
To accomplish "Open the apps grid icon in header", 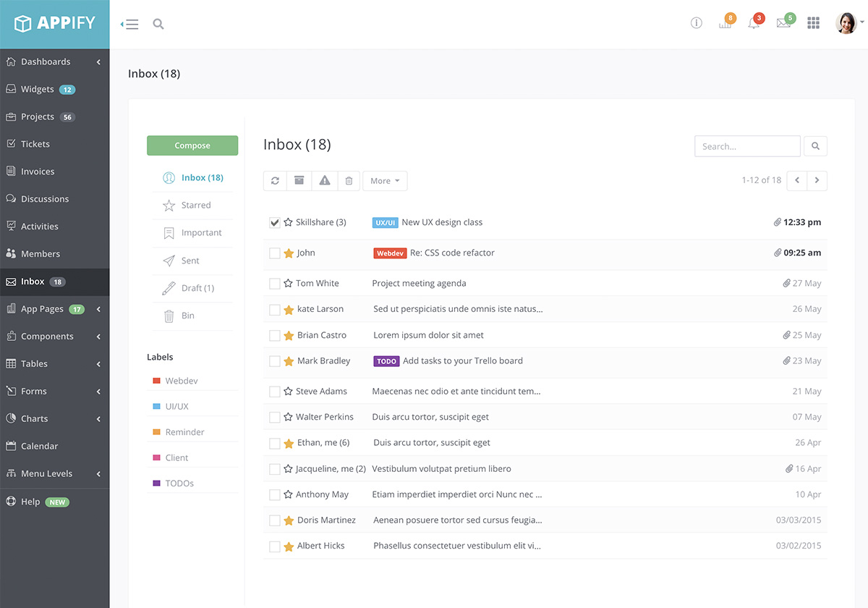I will click(x=813, y=23).
